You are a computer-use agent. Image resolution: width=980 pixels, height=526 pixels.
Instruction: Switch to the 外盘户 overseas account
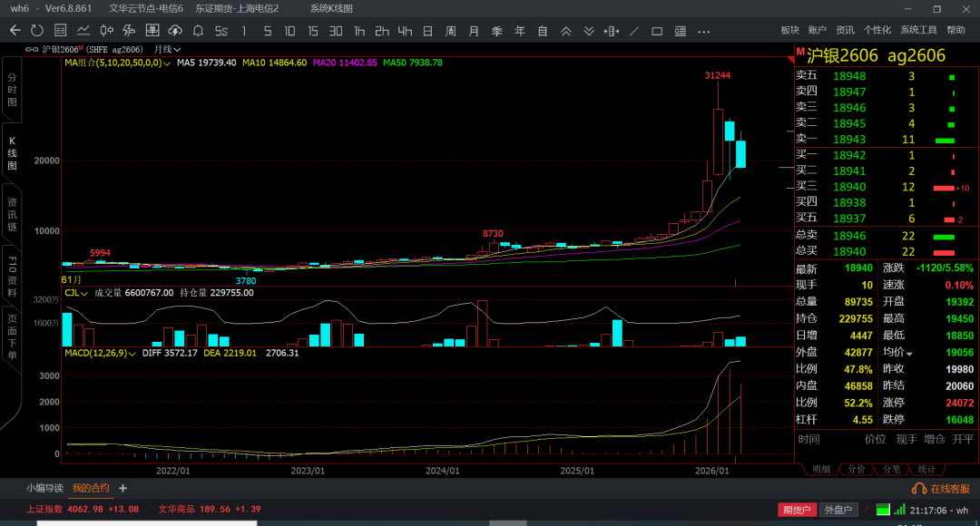coord(838,510)
